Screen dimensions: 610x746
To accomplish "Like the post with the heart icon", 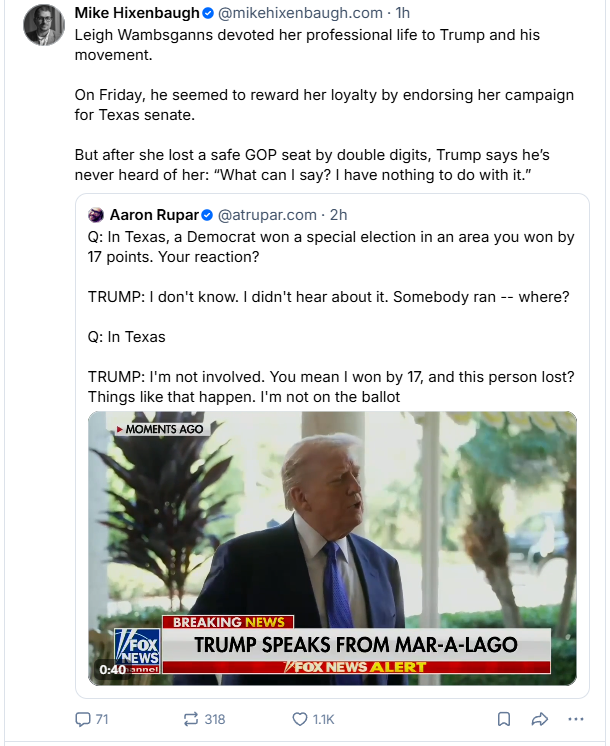I will point(298,719).
